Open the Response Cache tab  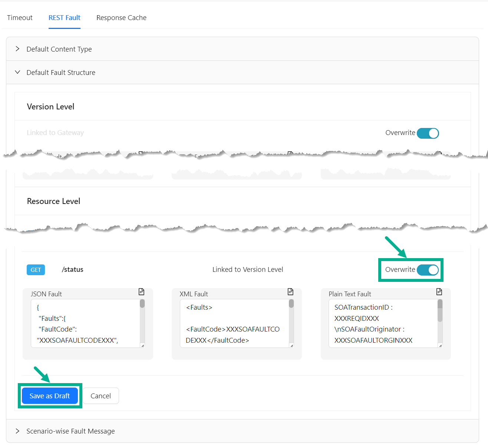pos(121,18)
